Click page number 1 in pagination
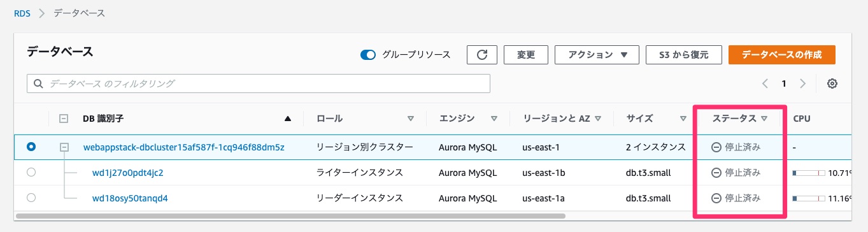Viewport: 868px width, 232px height. (x=784, y=83)
